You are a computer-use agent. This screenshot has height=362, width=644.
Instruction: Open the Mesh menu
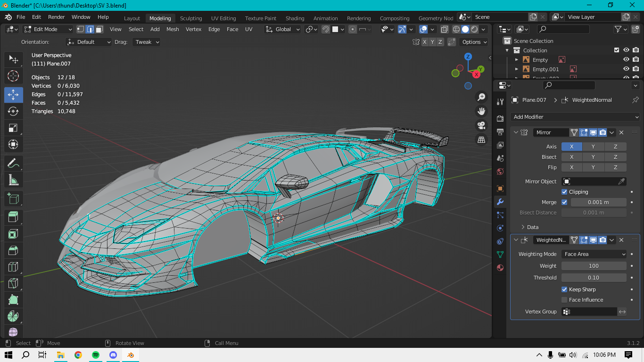coord(173,29)
